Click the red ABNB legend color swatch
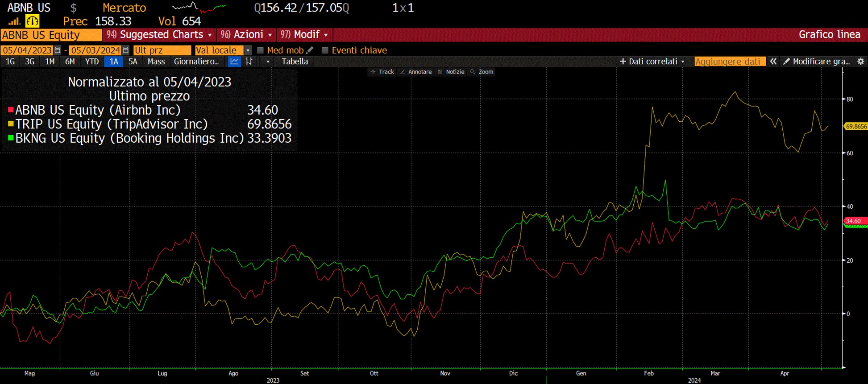The image size is (868, 384). 11,110
